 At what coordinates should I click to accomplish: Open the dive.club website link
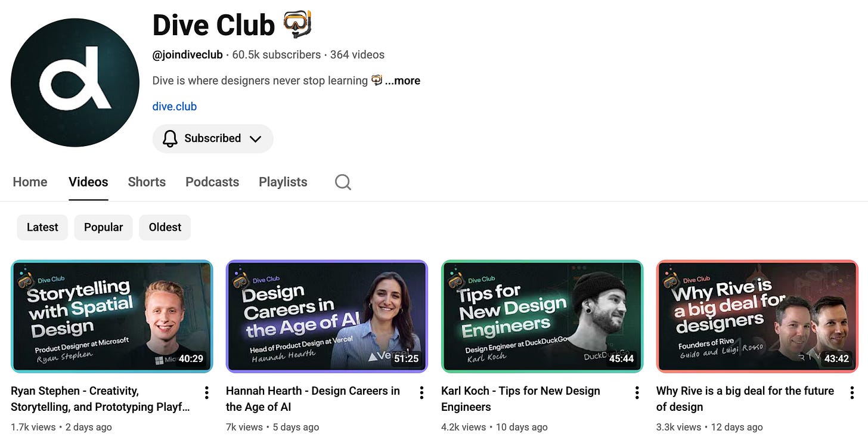(x=175, y=107)
